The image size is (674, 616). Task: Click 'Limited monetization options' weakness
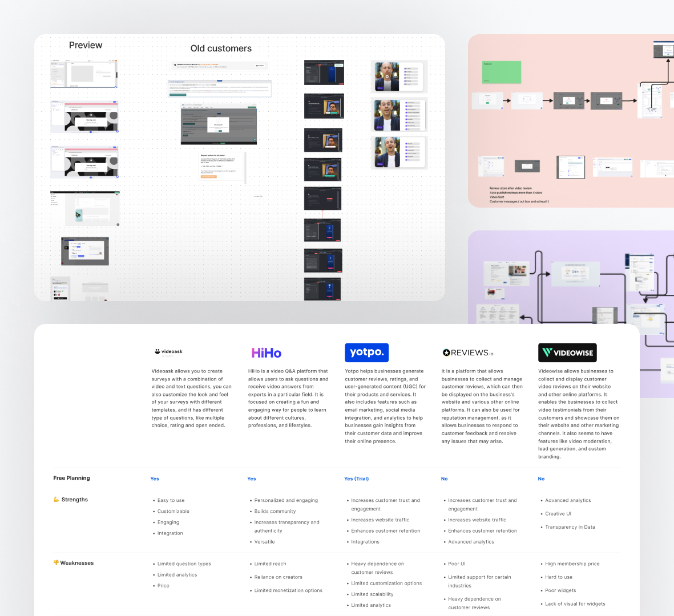click(x=288, y=591)
